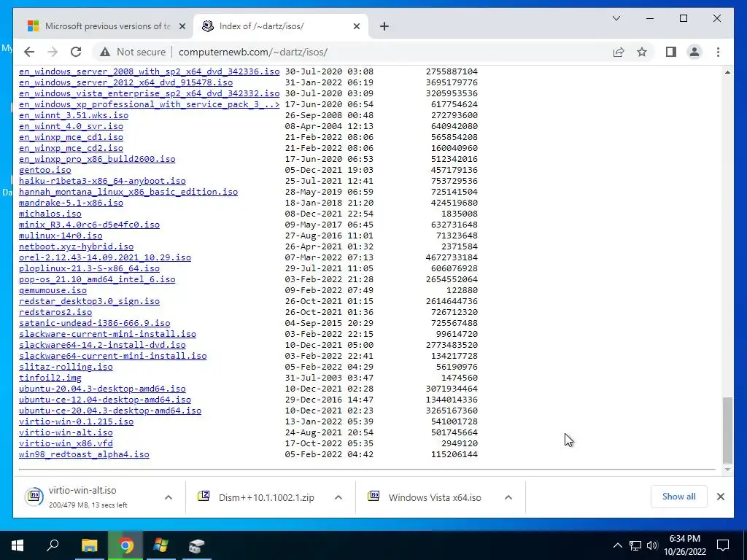Viewport: 747px width, 560px height.
Task: Open pop-os_21.10_amd64_intel_6.iso link
Action: pyautogui.click(x=97, y=279)
